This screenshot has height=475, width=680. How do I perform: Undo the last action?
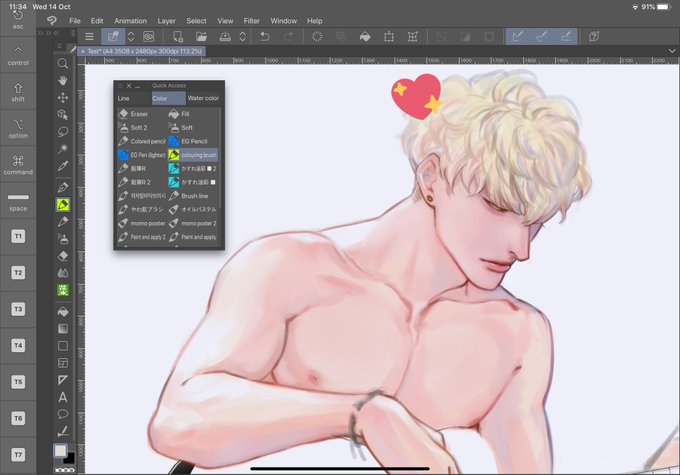(x=265, y=37)
